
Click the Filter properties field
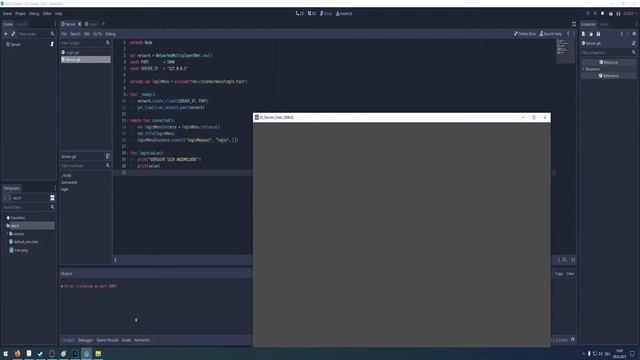pos(608,52)
